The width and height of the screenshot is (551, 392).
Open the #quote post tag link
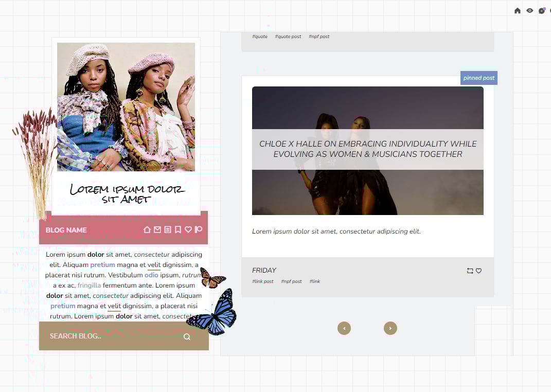coord(288,37)
